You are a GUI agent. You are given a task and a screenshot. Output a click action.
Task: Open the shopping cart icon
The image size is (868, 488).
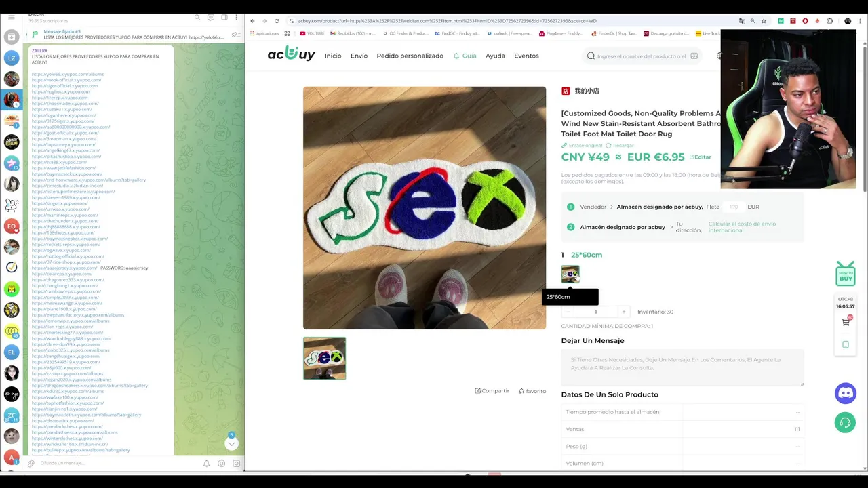click(846, 322)
